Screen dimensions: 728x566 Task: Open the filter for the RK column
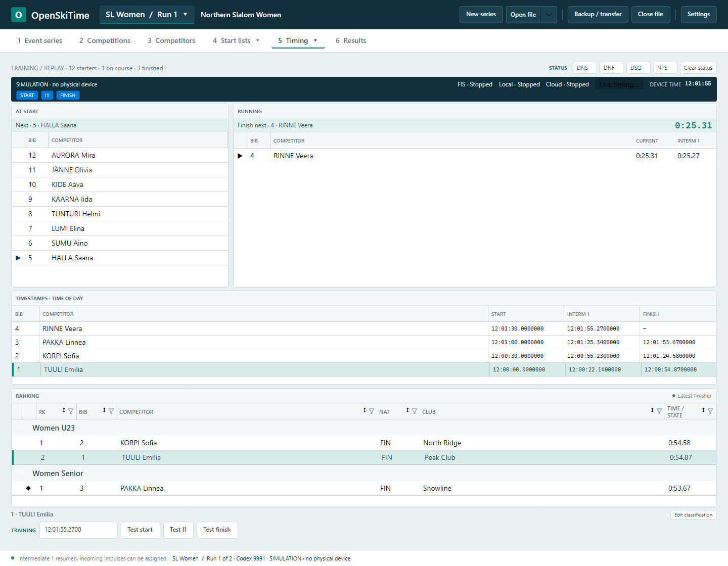71,411
